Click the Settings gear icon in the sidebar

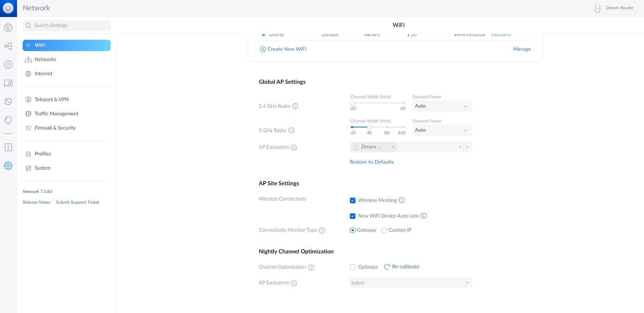tap(8, 166)
